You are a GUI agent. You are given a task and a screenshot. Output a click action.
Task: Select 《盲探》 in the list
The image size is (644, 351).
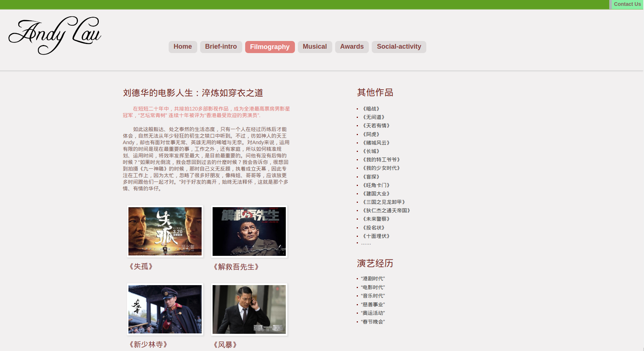pos(371,177)
